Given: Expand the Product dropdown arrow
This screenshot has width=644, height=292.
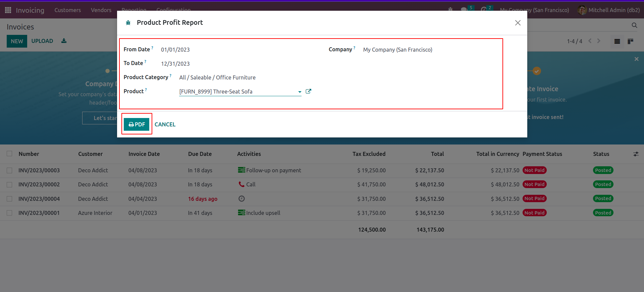Looking at the screenshot, I should pos(300,92).
